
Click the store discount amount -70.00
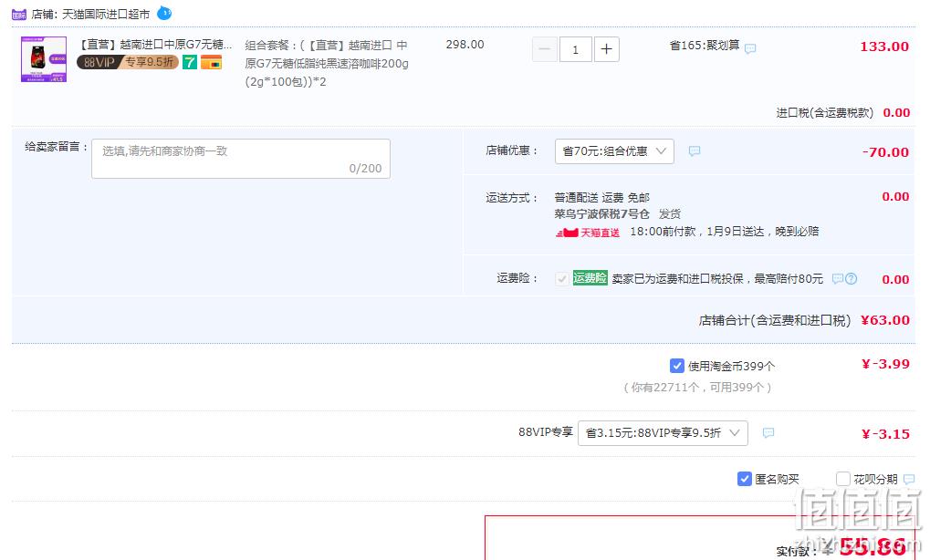pos(885,152)
